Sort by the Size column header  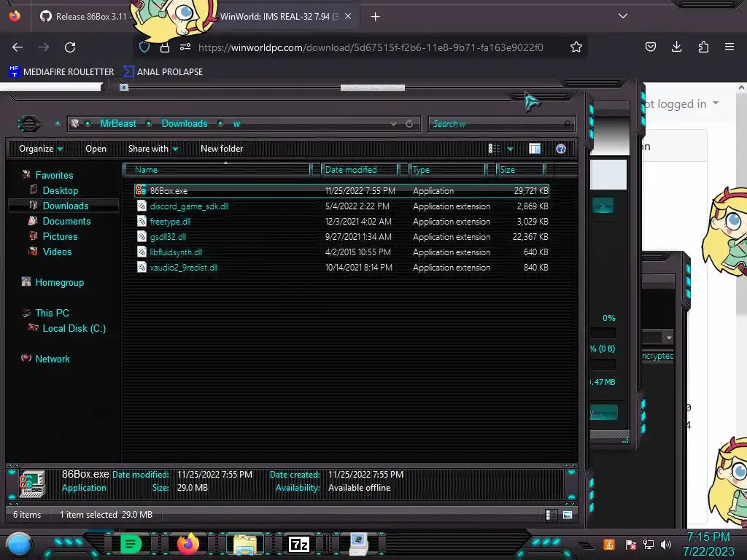pos(519,169)
